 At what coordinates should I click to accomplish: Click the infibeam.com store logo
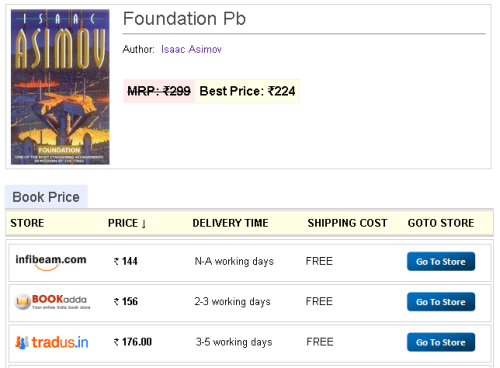51,262
